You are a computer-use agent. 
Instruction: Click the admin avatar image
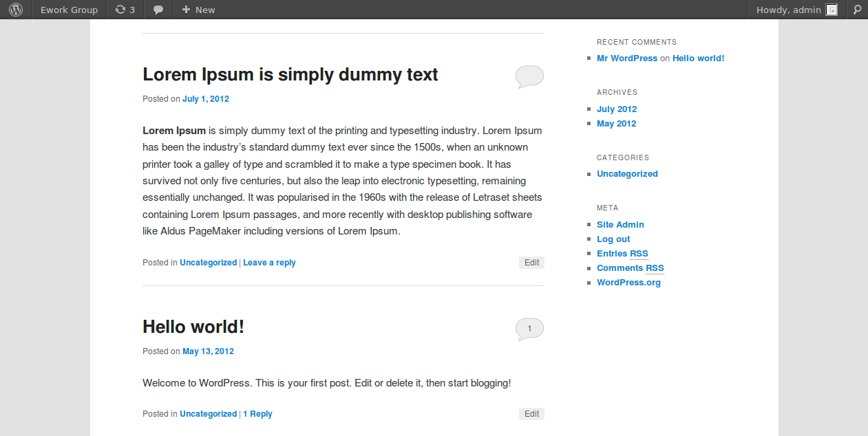click(832, 10)
